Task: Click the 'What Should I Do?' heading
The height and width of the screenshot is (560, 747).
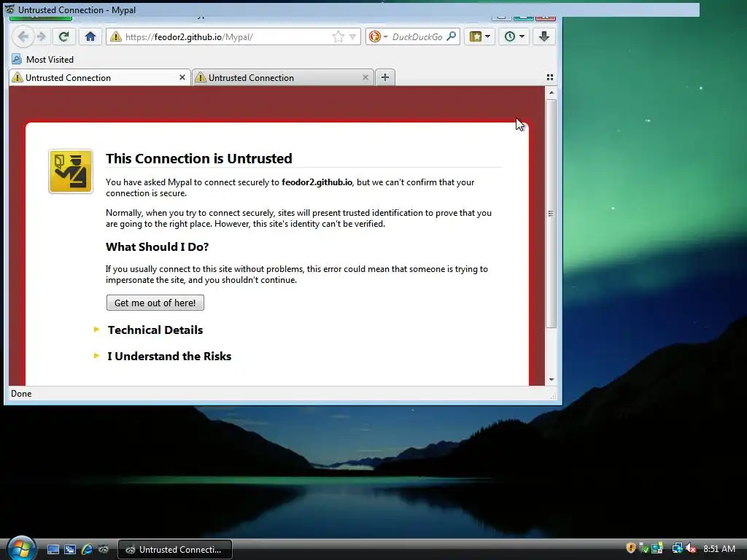Action: pos(158,246)
